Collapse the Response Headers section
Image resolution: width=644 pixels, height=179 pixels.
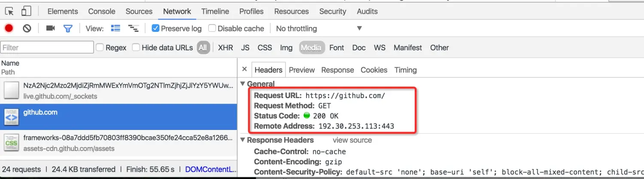(x=243, y=140)
